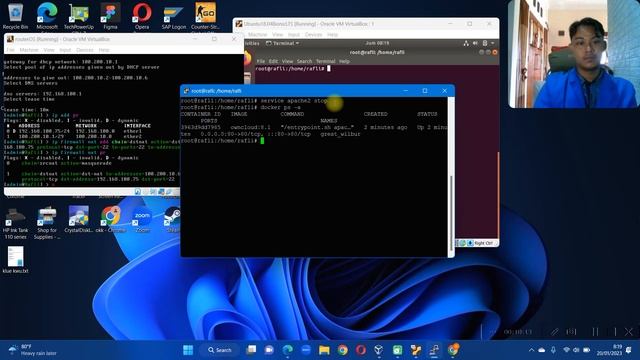Open Devices menu in routerOS VirtualBox window
Image resolution: width=640 pixels, height=360 pixels.
pos(85,50)
